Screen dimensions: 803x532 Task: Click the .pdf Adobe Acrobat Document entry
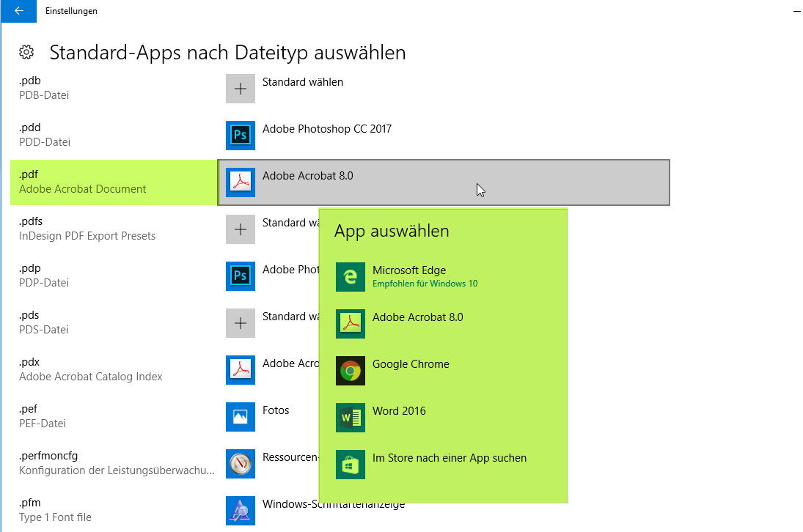(114, 182)
